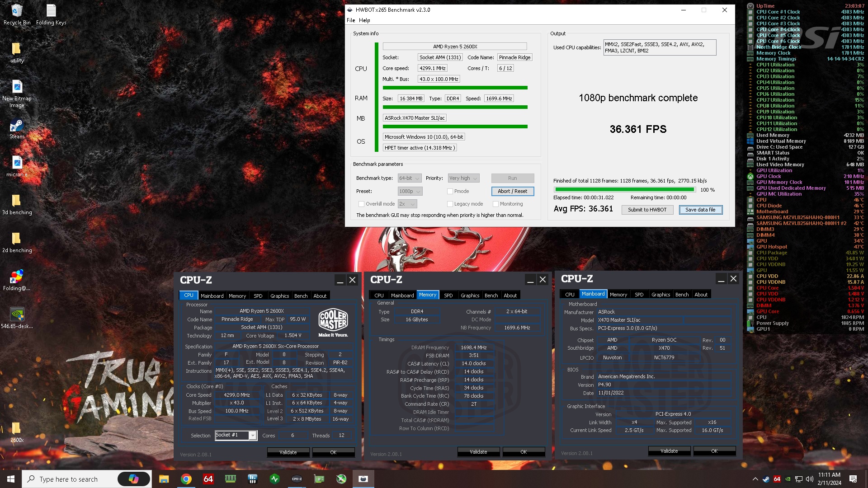Click the benchmark 100% progress bar
The height and width of the screenshot is (488, 868).
(625, 190)
